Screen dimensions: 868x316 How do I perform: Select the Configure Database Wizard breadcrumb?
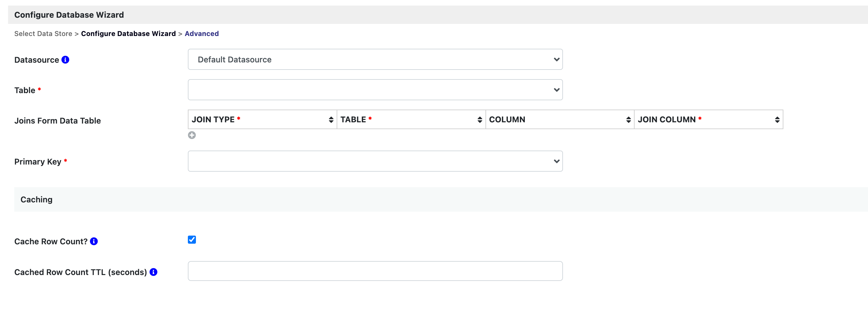tap(128, 34)
